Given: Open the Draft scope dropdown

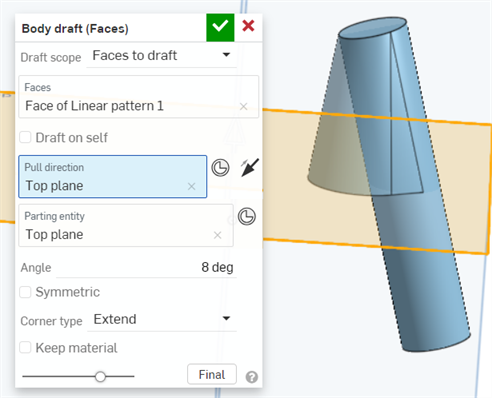Looking at the screenshot, I should (x=162, y=55).
